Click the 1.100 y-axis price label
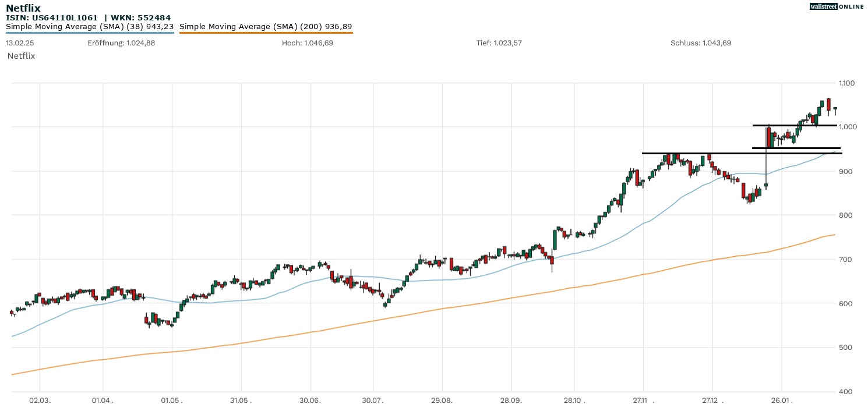This screenshot has height=404, width=868. 846,83
